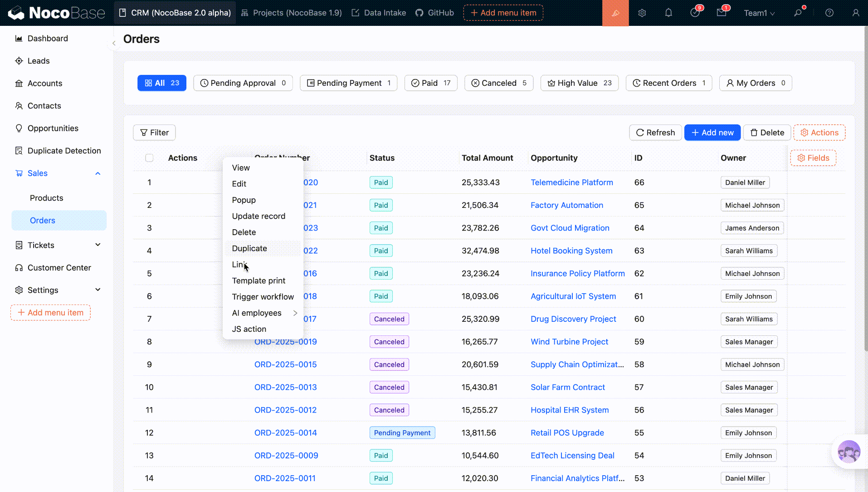The height and width of the screenshot is (492, 868).
Task: Open the Telemedicine Platform opportunity link
Action: click(571, 182)
